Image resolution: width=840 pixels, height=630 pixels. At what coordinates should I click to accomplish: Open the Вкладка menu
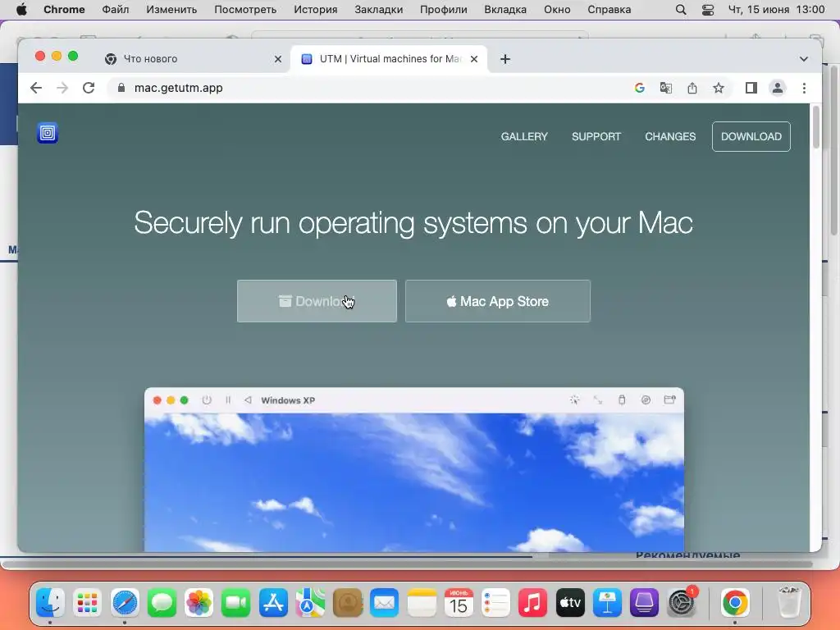[x=505, y=10]
